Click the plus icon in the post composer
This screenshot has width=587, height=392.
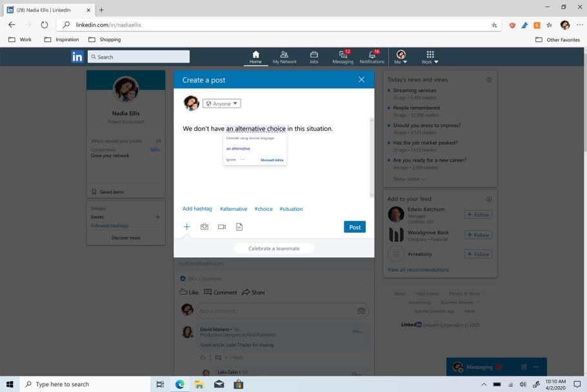(186, 226)
